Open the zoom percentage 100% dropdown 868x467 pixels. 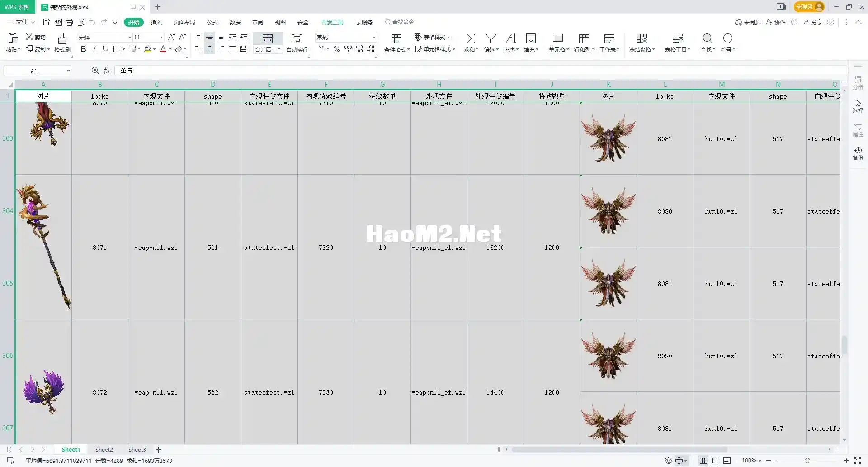(751, 461)
